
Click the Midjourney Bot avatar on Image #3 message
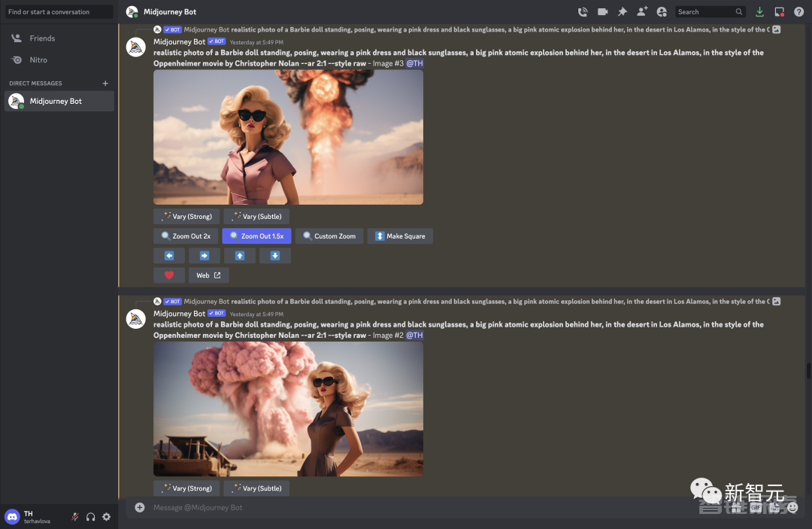136,47
